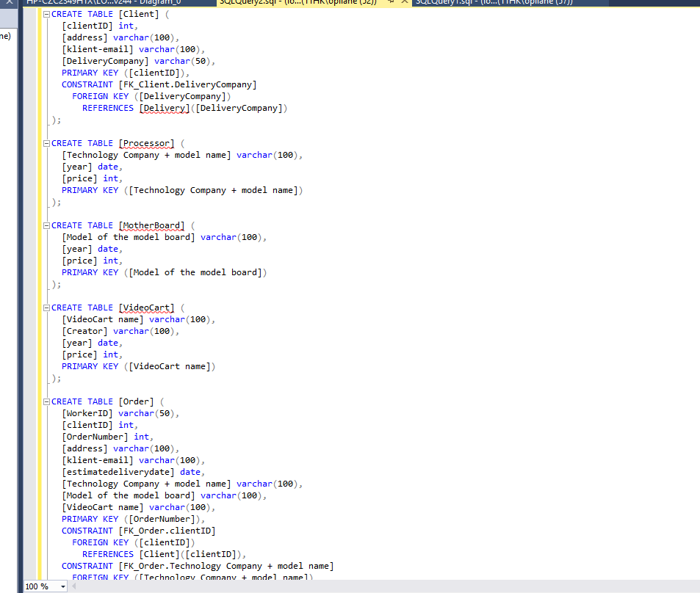Viewport: 700px width, 593px height.
Task: Collapse the CREATE TABLE Order block
Action: click(47, 401)
